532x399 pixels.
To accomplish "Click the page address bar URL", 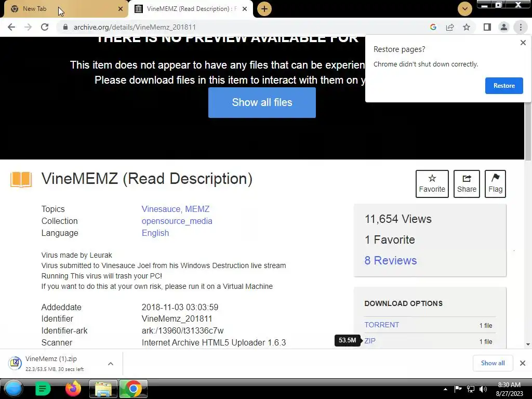I will click(x=135, y=27).
